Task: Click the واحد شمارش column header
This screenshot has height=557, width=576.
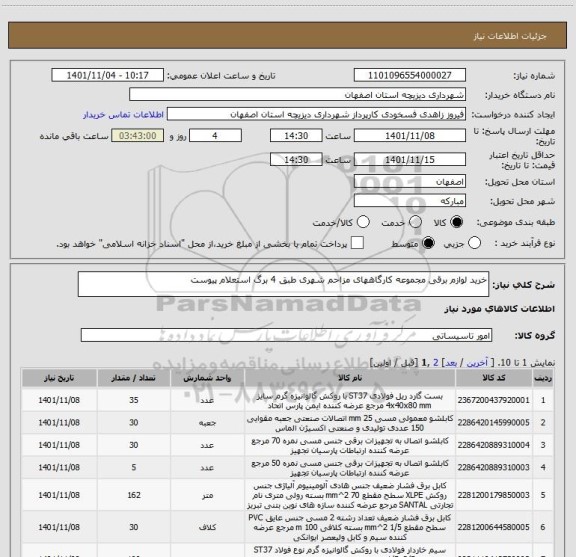Action: pyautogui.click(x=207, y=378)
